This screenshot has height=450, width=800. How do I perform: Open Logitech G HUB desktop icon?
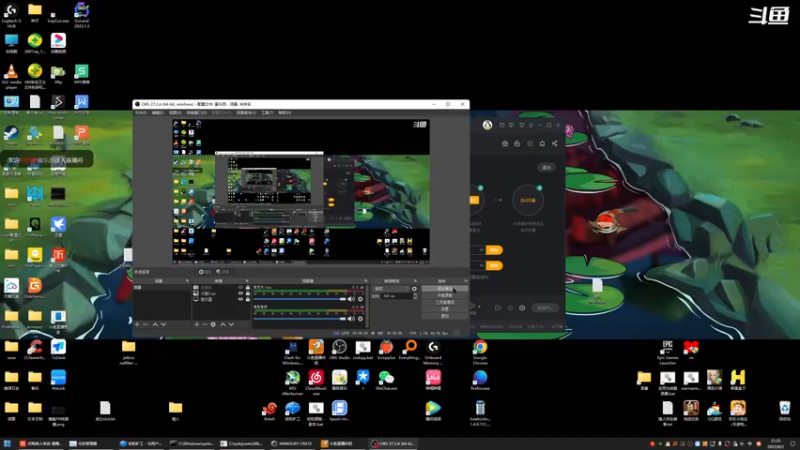[11, 15]
